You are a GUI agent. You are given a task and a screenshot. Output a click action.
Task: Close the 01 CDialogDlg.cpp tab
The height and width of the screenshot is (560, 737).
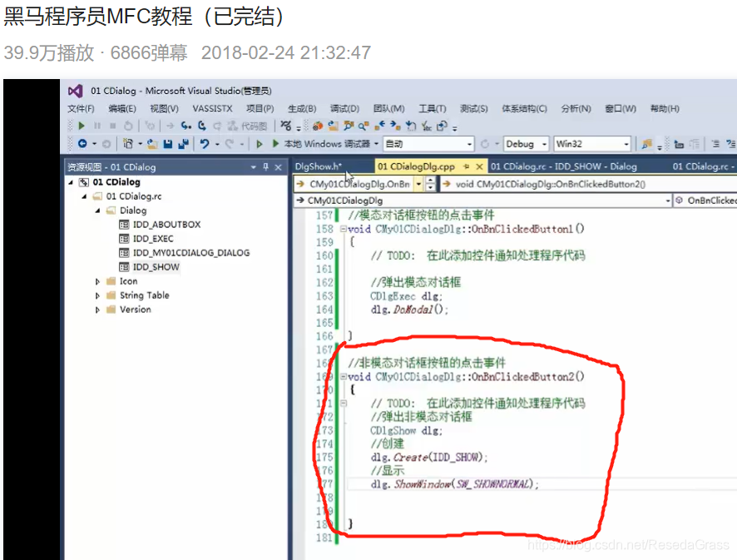click(479, 166)
